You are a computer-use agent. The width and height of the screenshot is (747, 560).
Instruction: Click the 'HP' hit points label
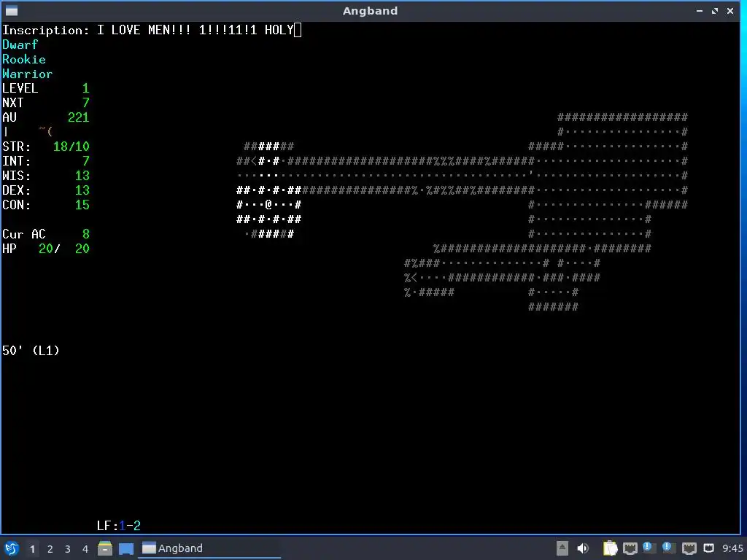point(9,249)
